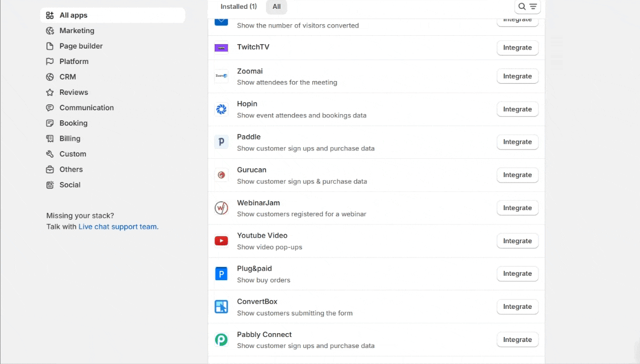Click the WebinarJam app logo

[221, 208]
